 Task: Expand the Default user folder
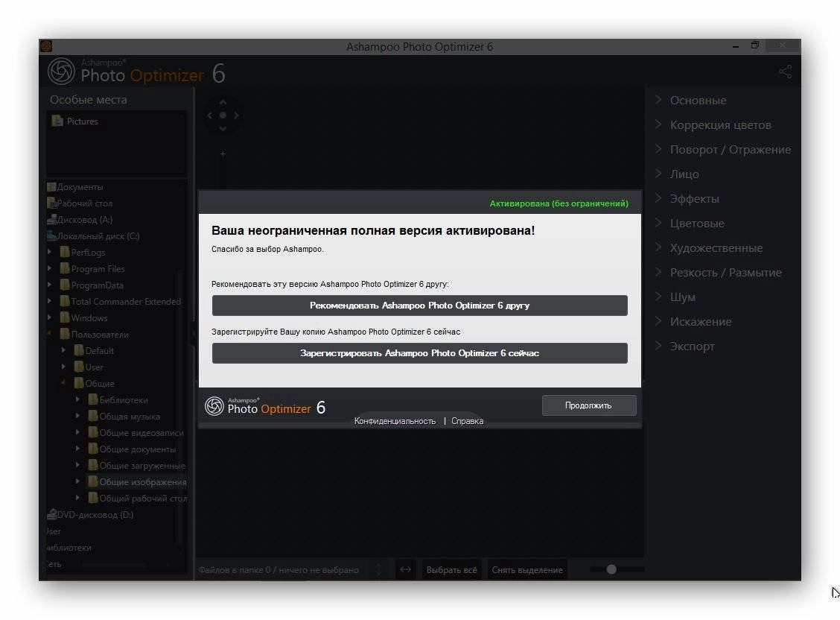64,350
